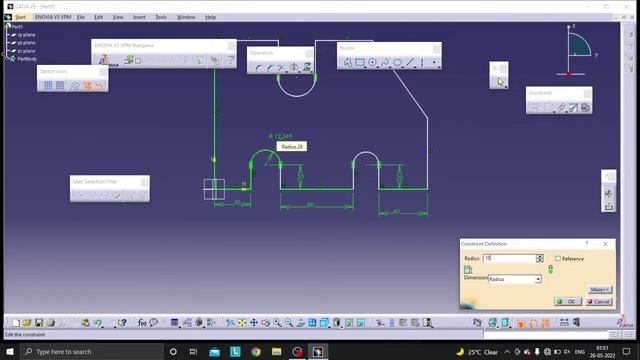Toggle Construction/Standard Element in Sketch tools
Screen dimensions: 640x360
75,85
